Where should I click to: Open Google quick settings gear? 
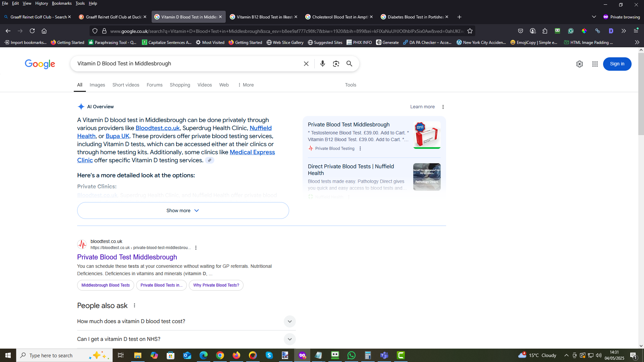click(x=579, y=64)
